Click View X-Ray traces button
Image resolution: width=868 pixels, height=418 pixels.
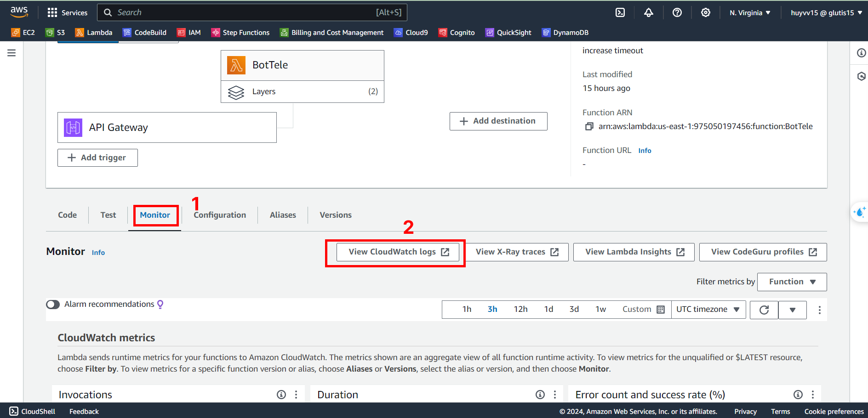click(517, 252)
